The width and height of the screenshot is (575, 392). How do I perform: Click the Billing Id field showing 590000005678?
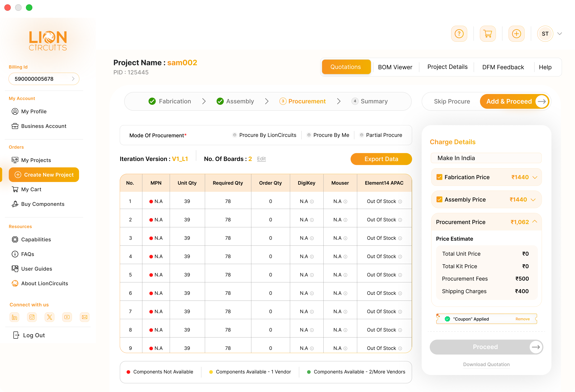[x=44, y=79]
